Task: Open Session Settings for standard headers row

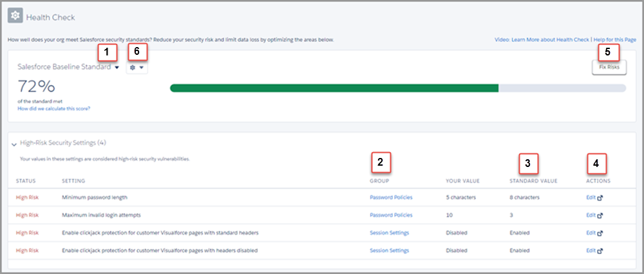Action: 390,233
